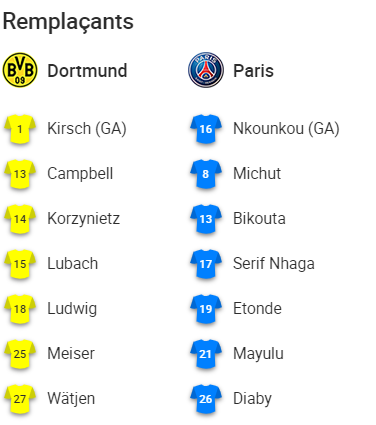
Task: Click the Paris Saint-Germain club crest
Action: [206, 70]
